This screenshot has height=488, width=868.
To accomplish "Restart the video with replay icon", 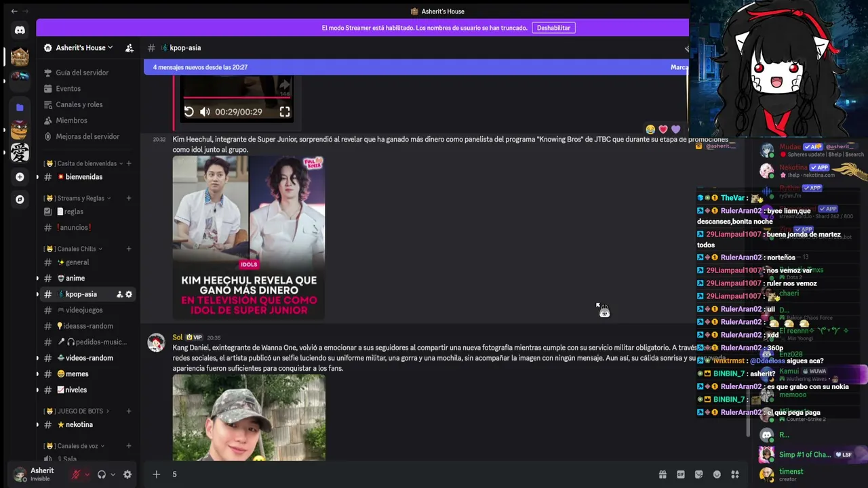I will pos(189,112).
